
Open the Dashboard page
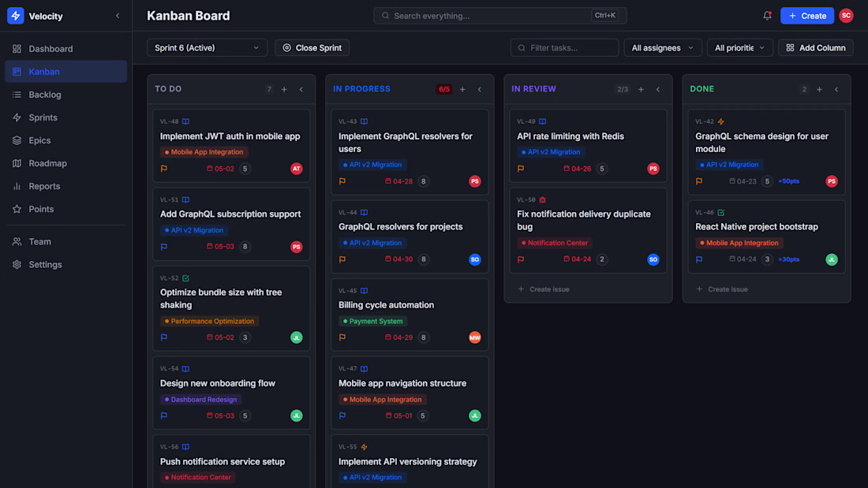[x=65, y=49]
